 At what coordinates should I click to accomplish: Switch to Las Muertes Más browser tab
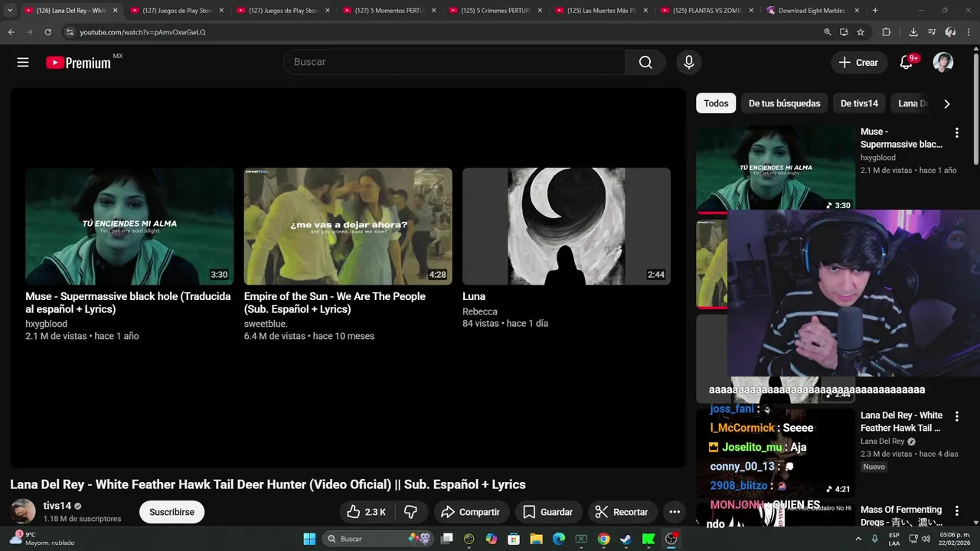[601, 11]
